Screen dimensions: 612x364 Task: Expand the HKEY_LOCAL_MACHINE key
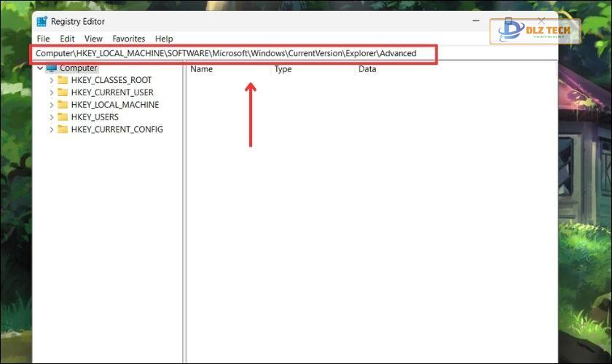(52, 105)
